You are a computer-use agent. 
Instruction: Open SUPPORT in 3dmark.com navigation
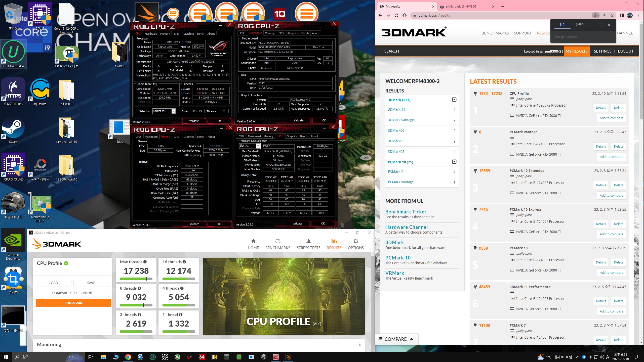point(523,33)
